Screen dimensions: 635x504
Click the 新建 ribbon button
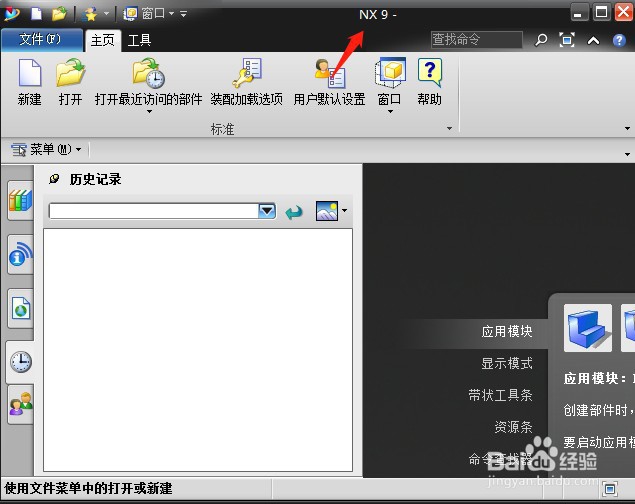(x=30, y=82)
